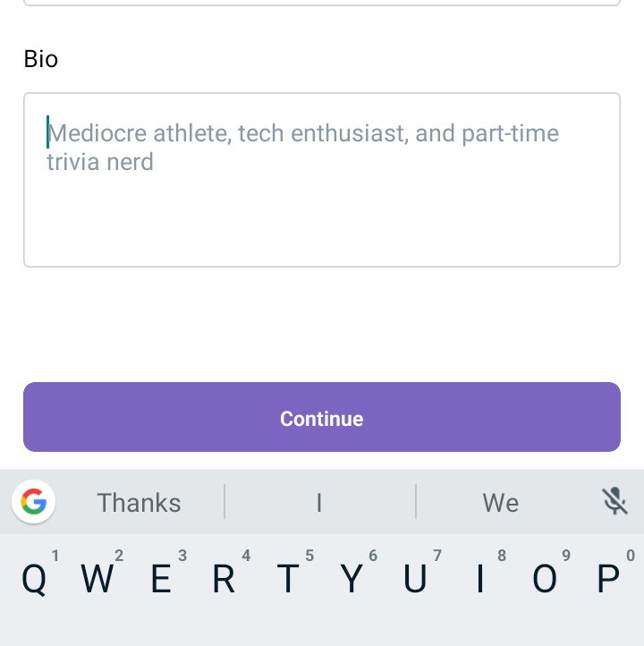
Task: Tap the Y key
Action: coord(352,578)
